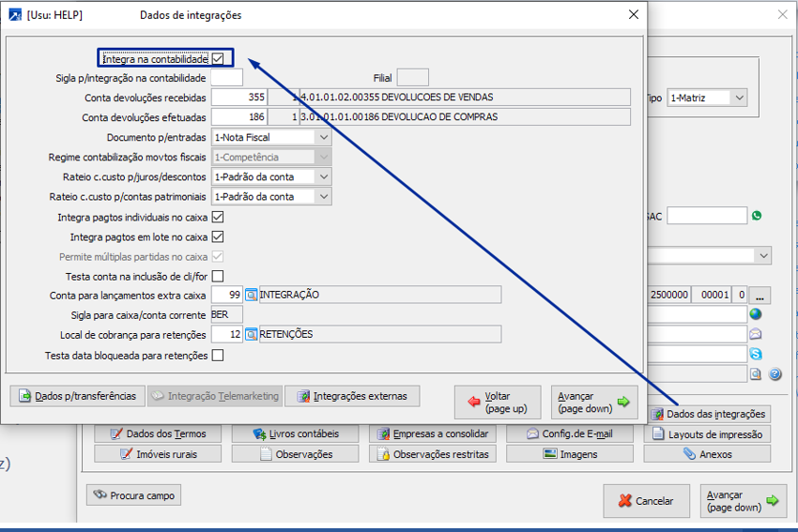The width and height of the screenshot is (798, 532).
Task: Toggle Integra na contabilidade checkbox
Action: 218,58
